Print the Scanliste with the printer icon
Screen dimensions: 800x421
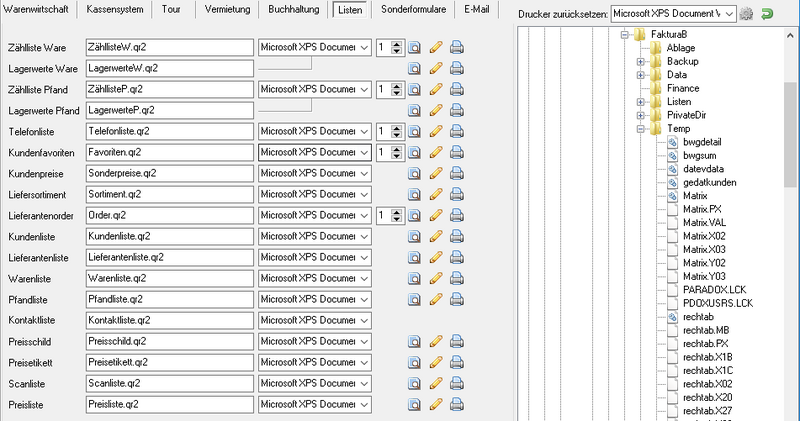point(456,383)
